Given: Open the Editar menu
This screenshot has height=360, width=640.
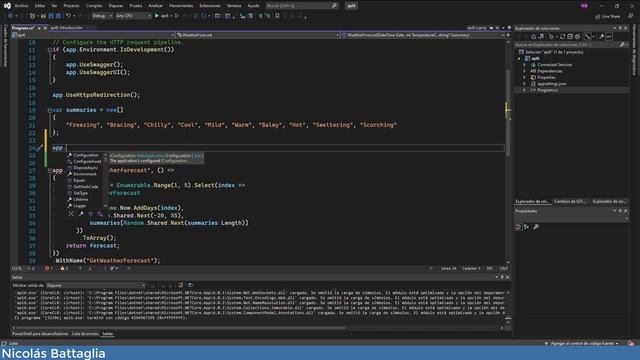Looking at the screenshot, I should (40, 6).
